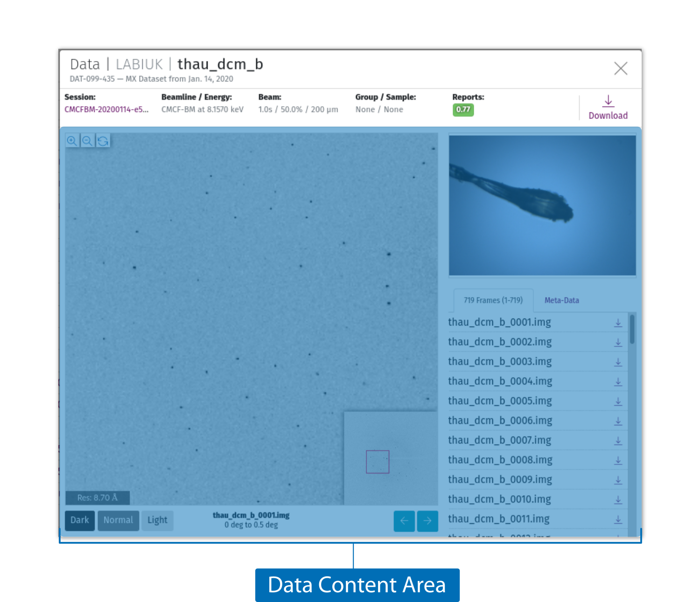The image size is (700, 602).
Task: Download thau_dcm_b_0008.img frame
Action: click(x=618, y=460)
